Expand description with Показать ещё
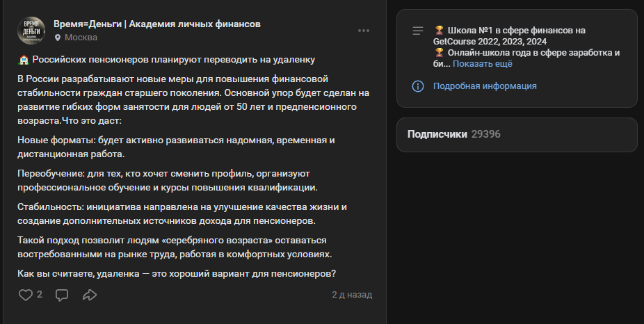 (483, 64)
